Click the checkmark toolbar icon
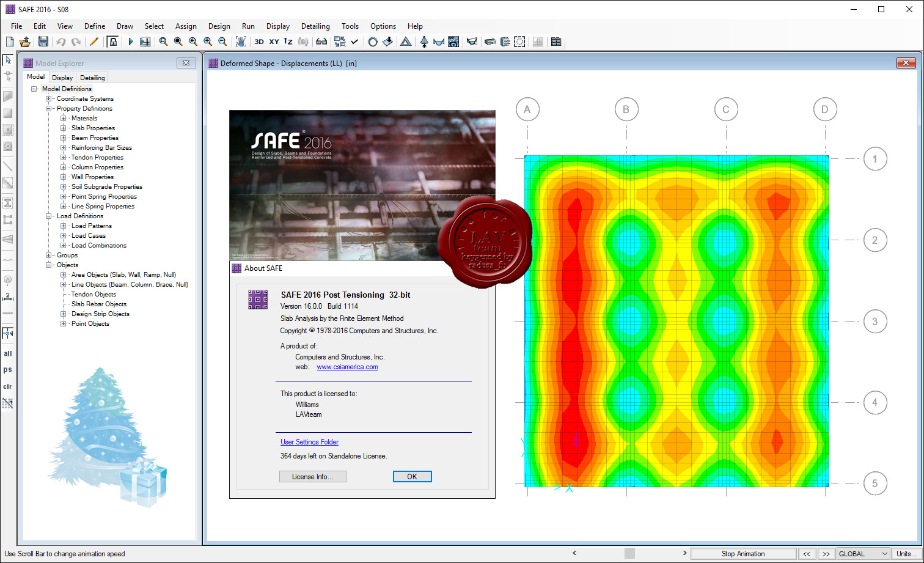924x563 pixels. 354,42
